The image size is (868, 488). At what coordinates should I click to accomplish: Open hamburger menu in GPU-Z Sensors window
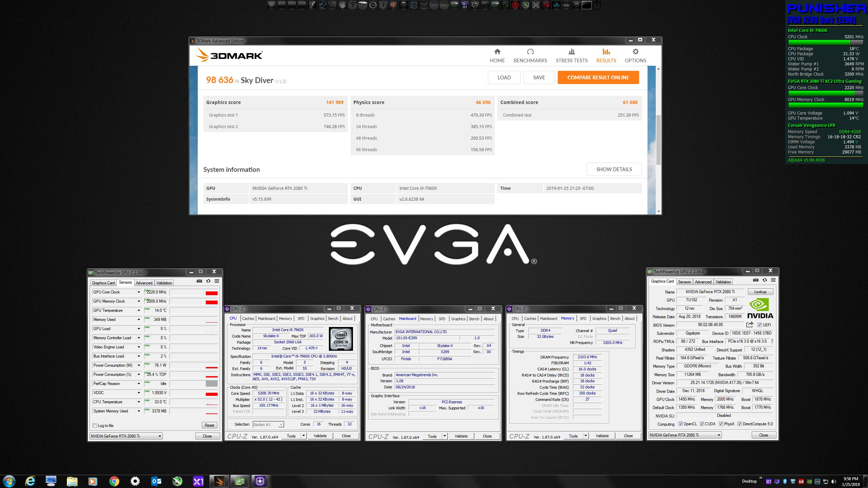(x=217, y=281)
